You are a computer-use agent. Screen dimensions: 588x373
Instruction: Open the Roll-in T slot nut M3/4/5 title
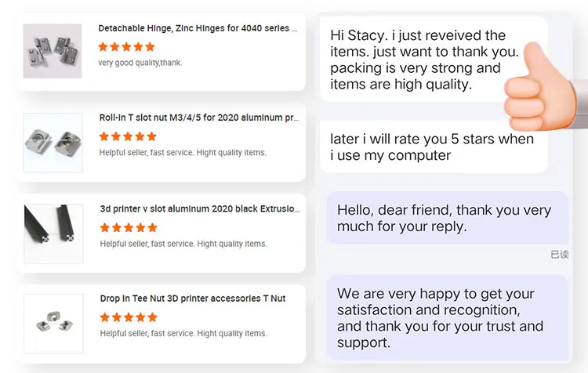(198, 118)
